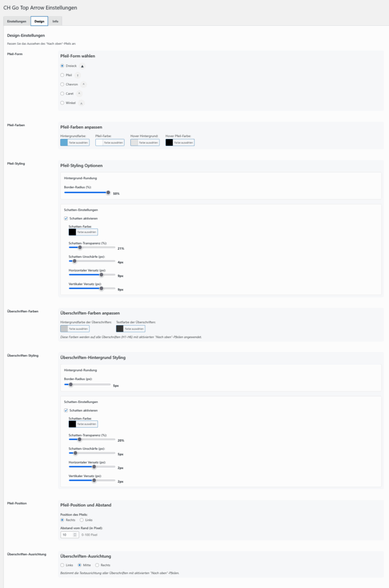Image resolution: width=389 pixels, height=588 pixels.
Task: Click the Dreieck triangle preview icon
Action: point(83,66)
